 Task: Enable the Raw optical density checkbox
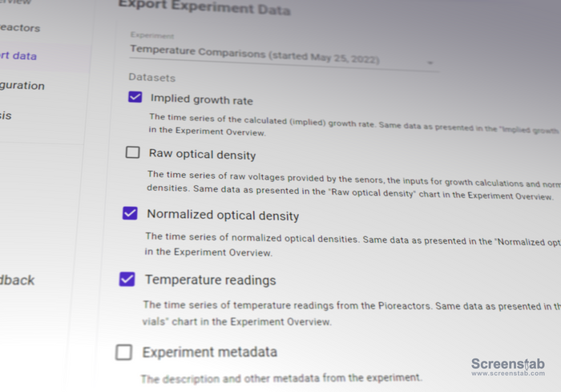click(x=132, y=152)
